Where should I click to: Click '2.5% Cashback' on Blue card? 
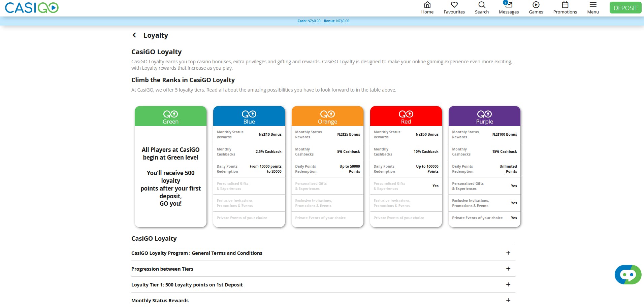(x=268, y=151)
